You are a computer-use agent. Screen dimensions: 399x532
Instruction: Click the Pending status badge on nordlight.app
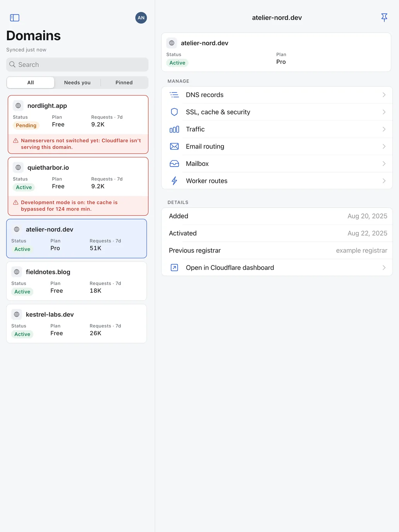pos(26,125)
